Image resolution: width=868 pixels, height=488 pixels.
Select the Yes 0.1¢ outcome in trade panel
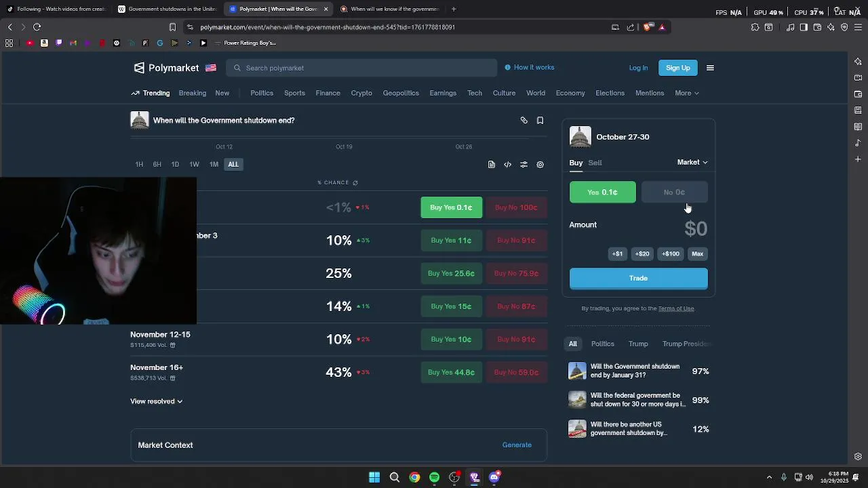tap(603, 192)
